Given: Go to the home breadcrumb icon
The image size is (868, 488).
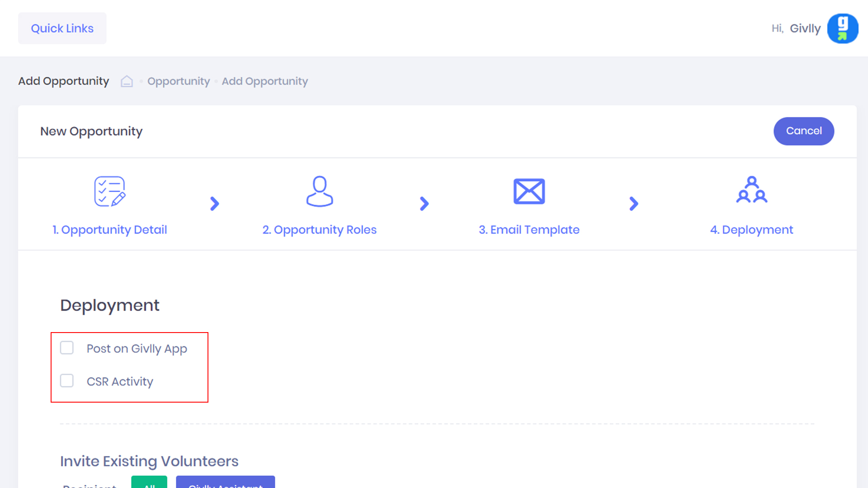Looking at the screenshot, I should coord(127,81).
